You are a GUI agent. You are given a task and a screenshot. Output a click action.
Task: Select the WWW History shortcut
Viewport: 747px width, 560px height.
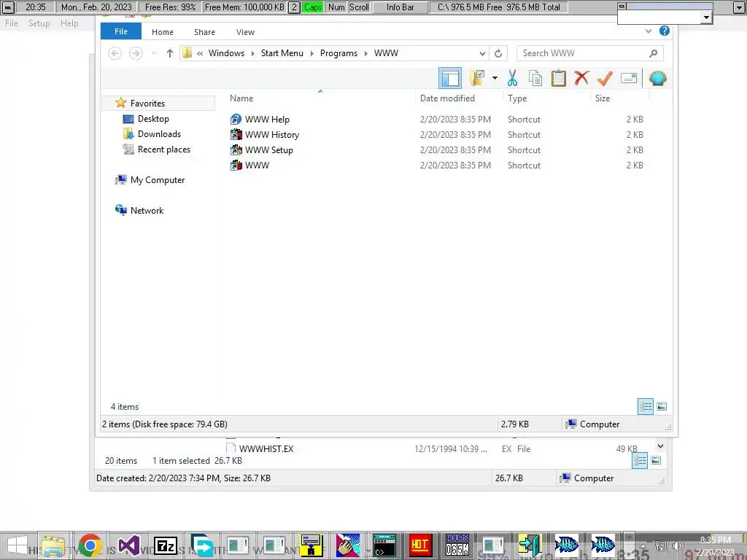coord(271,134)
